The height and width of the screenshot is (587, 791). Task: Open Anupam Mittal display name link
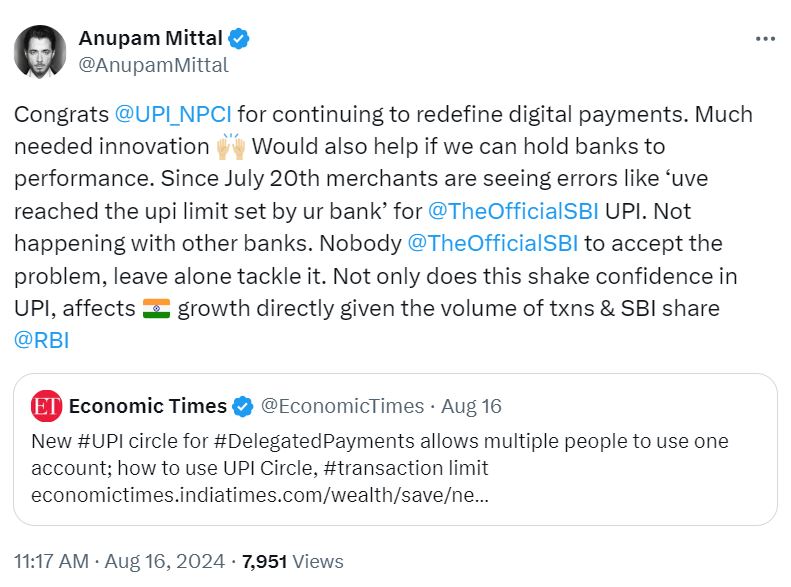[x=150, y=39]
